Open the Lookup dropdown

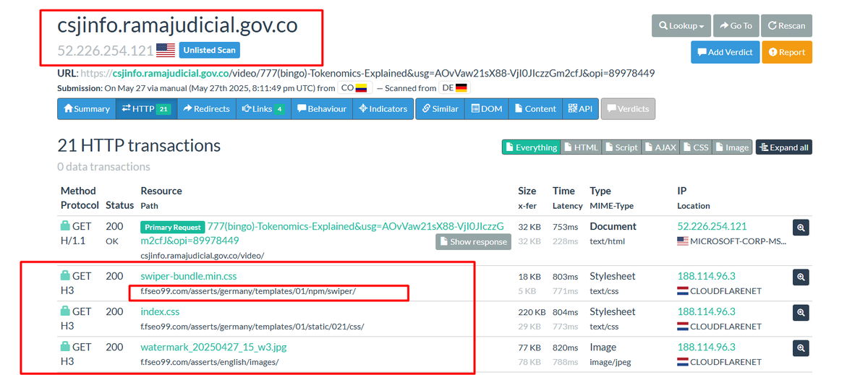(x=681, y=25)
